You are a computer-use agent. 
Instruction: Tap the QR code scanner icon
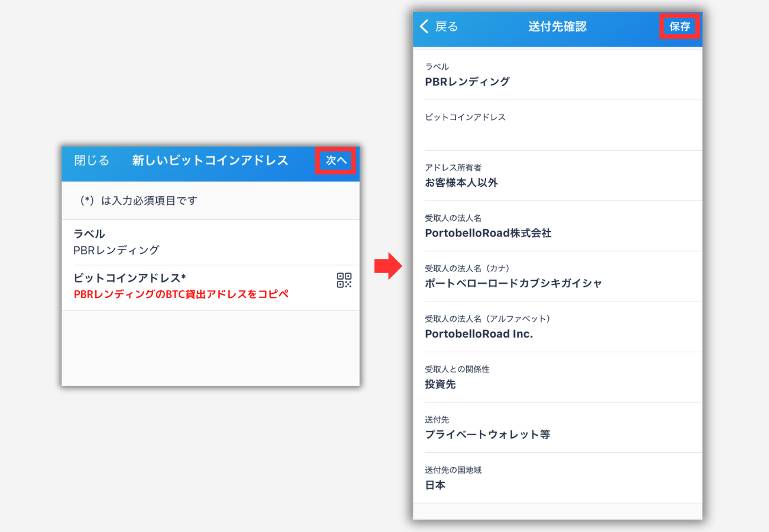344,280
